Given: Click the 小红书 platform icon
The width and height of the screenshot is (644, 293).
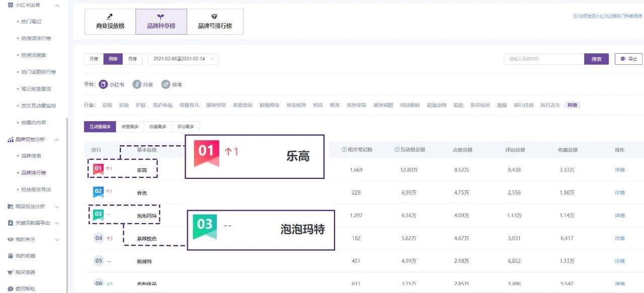Looking at the screenshot, I should click(103, 84).
